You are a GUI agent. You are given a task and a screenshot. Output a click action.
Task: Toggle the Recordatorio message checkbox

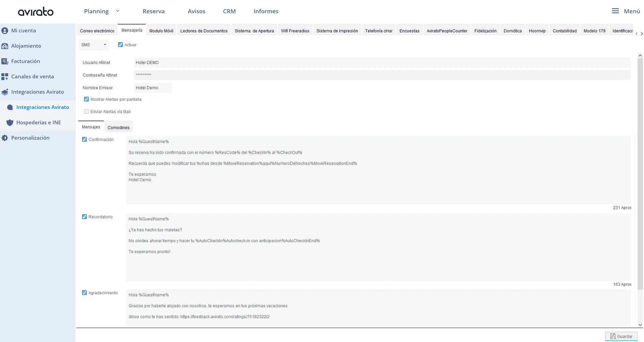(x=84, y=217)
